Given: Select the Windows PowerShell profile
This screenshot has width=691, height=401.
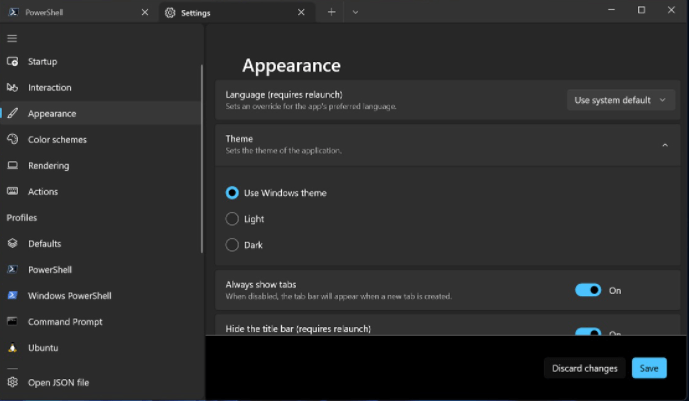Looking at the screenshot, I should 101,295.
